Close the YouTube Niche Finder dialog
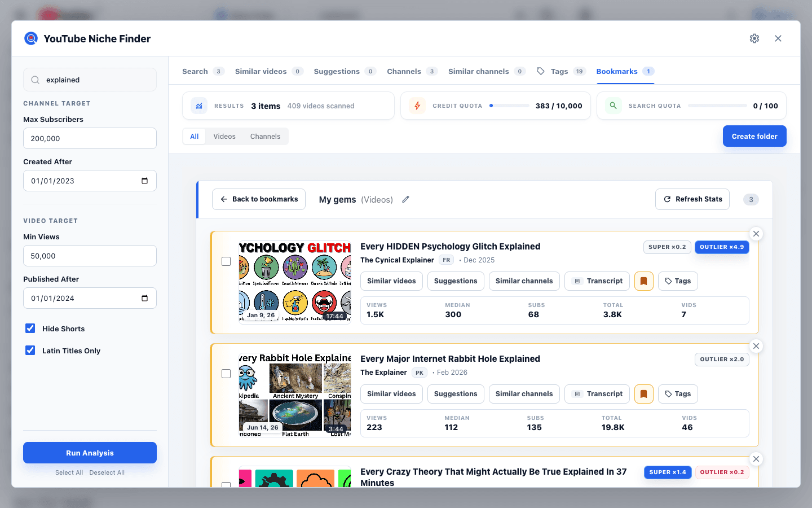The image size is (812, 508). [x=778, y=38]
